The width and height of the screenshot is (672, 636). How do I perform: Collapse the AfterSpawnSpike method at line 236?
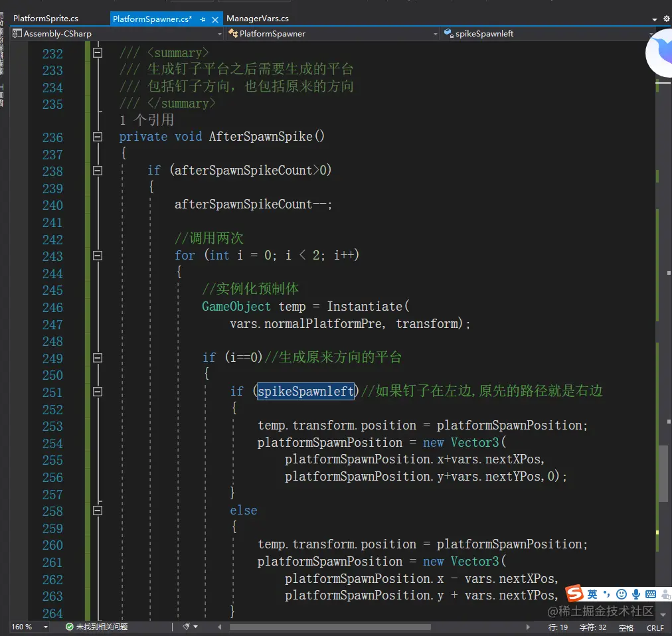pyautogui.click(x=98, y=137)
